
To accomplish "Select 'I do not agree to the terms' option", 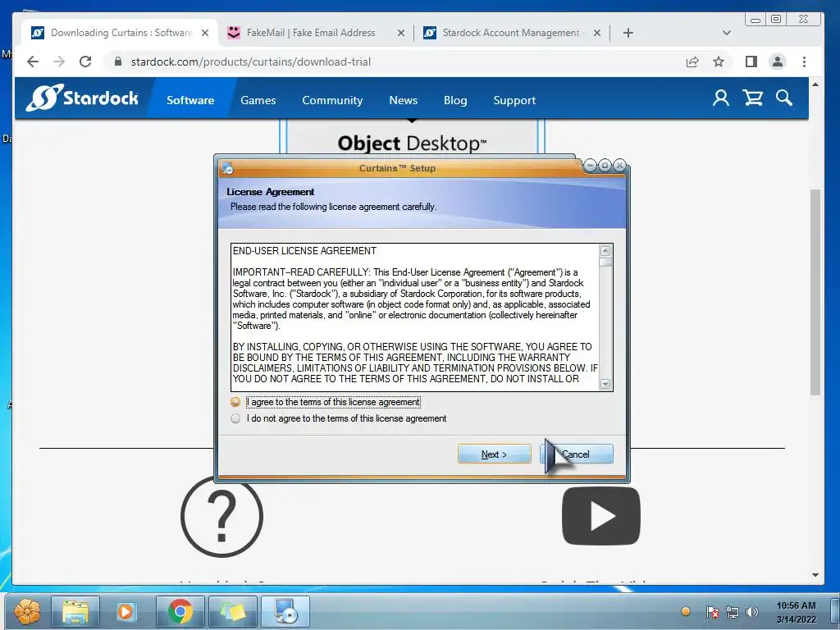I will (235, 418).
